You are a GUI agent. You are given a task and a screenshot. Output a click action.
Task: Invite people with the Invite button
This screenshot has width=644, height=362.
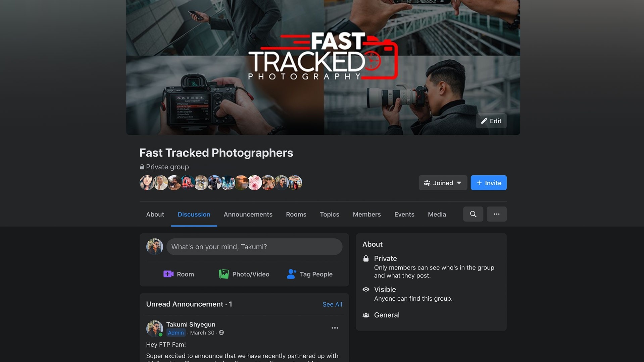[x=489, y=183]
